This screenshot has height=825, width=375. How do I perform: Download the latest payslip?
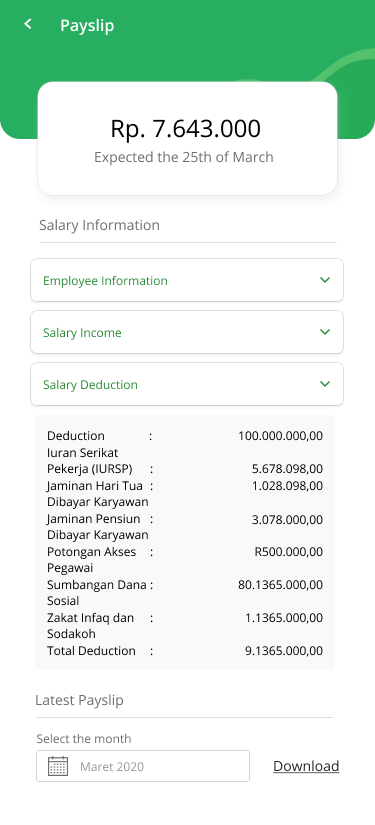pos(306,766)
